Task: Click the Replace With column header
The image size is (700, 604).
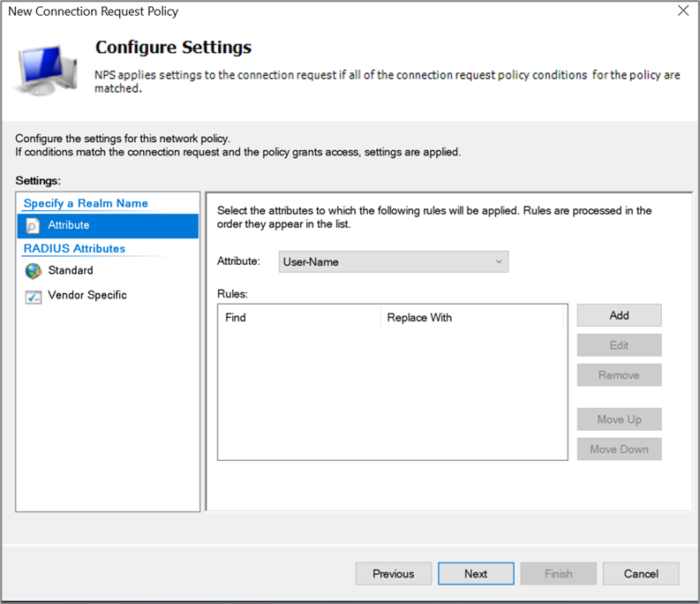Action: (471, 317)
